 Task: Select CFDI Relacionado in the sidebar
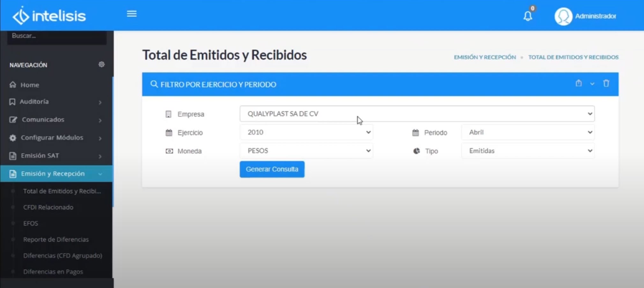pos(48,207)
